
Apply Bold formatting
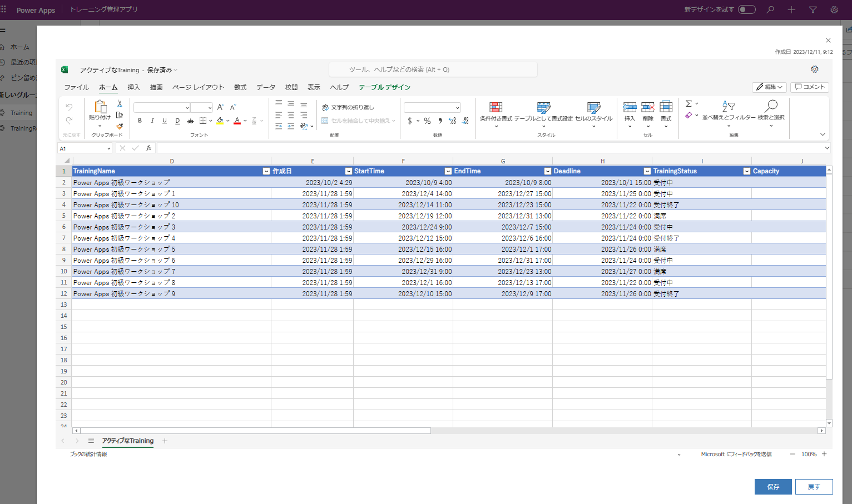pyautogui.click(x=140, y=121)
